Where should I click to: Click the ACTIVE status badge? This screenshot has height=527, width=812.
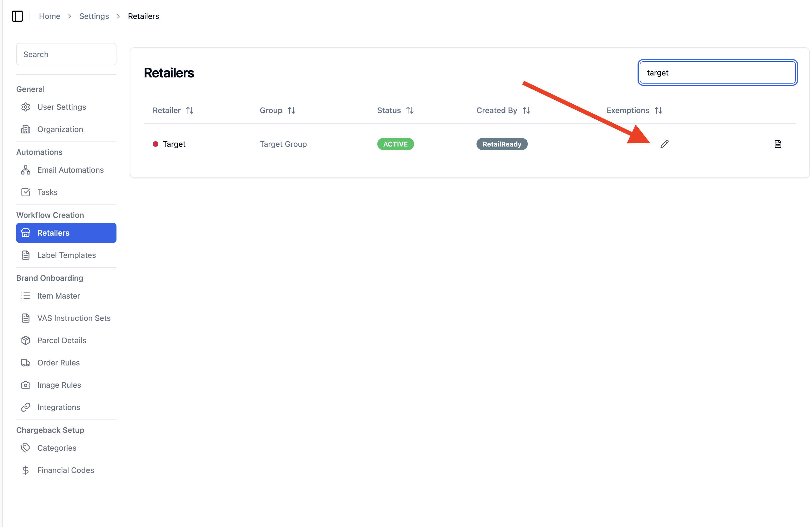click(x=395, y=144)
